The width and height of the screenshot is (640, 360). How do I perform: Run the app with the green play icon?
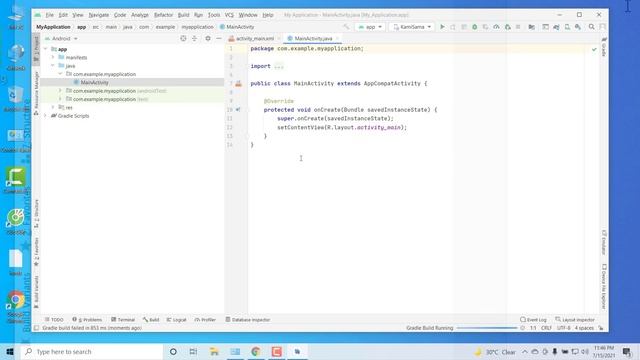[442, 27]
